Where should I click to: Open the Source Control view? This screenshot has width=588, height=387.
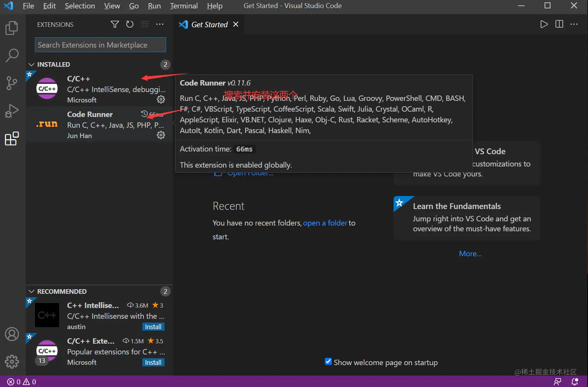pos(12,83)
